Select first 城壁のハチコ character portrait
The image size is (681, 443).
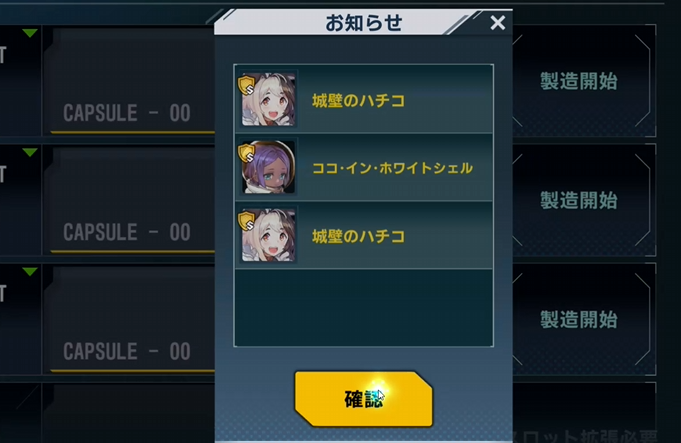tap(268, 99)
